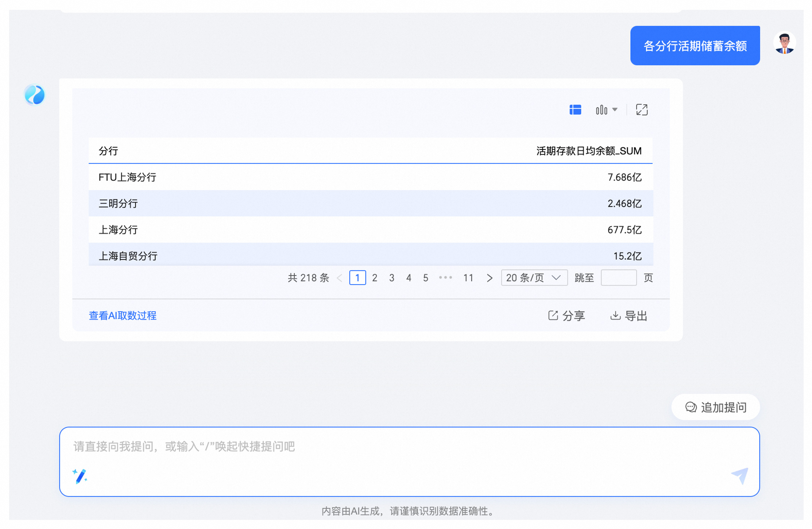Click the 跳至 page number input
Image resolution: width=812 pixels, height=529 pixels.
(618, 278)
